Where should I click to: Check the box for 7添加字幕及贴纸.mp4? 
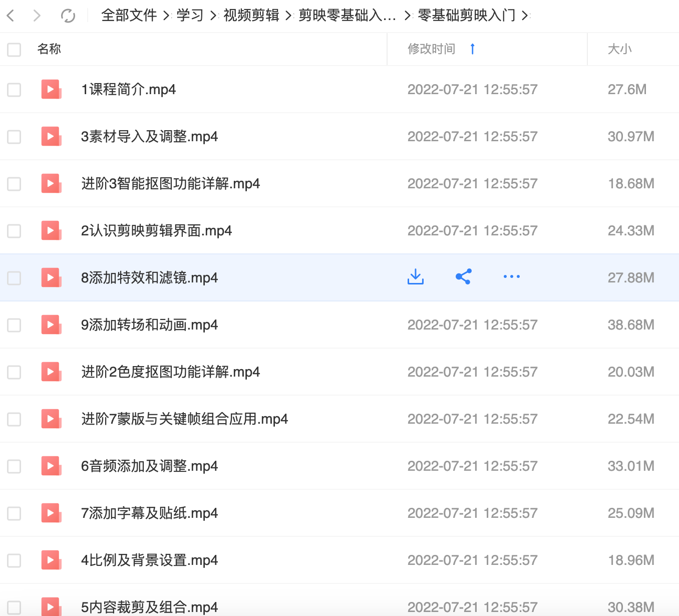[x=14, y=514]
